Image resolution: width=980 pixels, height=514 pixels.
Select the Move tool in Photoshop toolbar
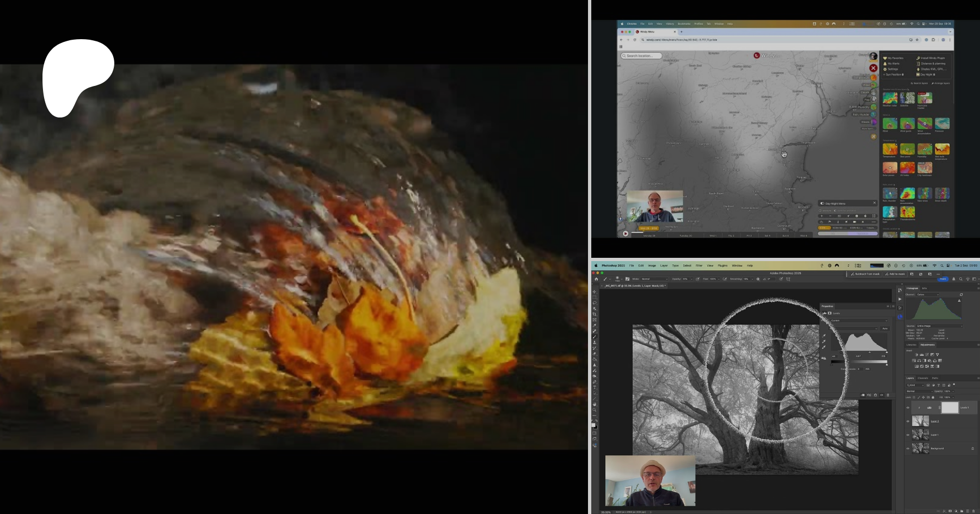(595, 292)
